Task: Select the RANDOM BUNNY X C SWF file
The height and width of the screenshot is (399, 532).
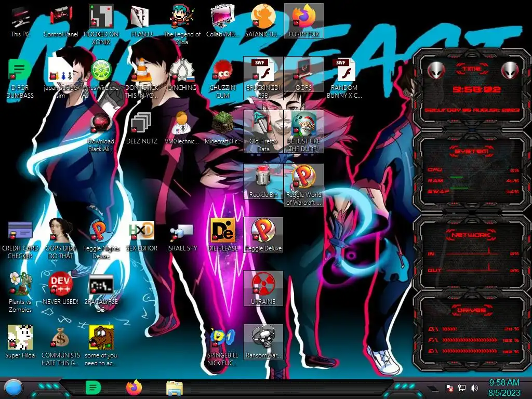Action: click(x=344, y=79)
